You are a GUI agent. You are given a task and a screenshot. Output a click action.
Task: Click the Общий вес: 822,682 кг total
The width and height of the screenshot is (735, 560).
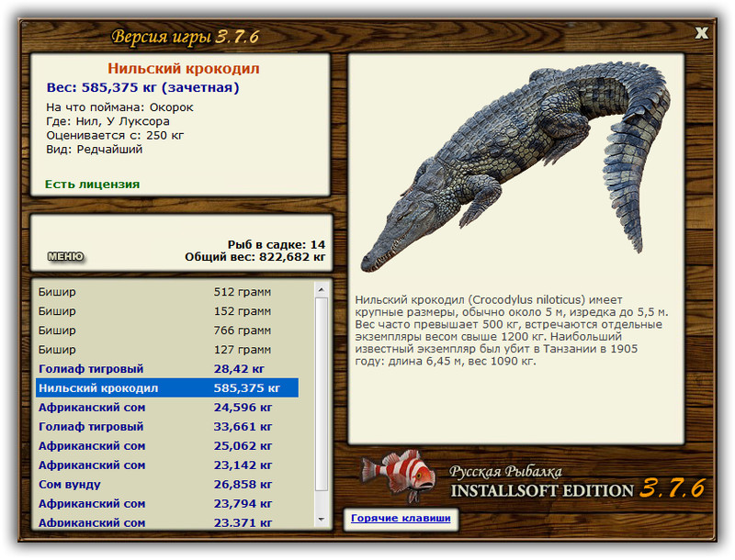click(x=255, y=256)
